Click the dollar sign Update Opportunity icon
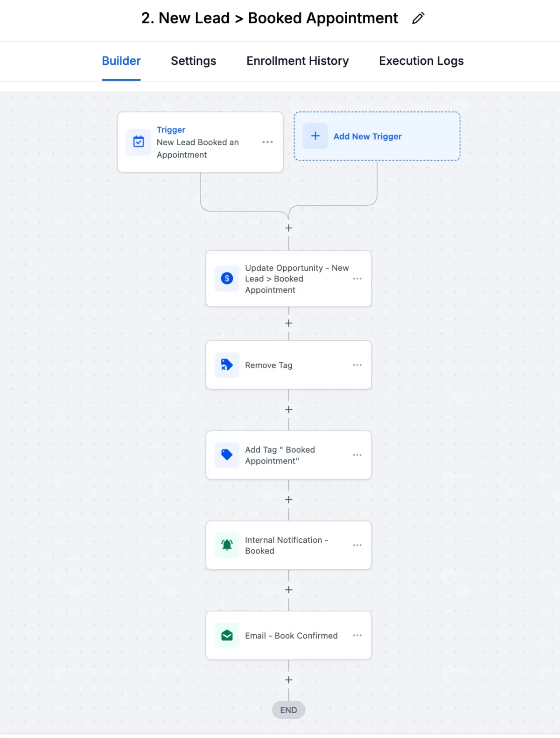The height and width of the screenshot is (738, 560). (227, 279)
